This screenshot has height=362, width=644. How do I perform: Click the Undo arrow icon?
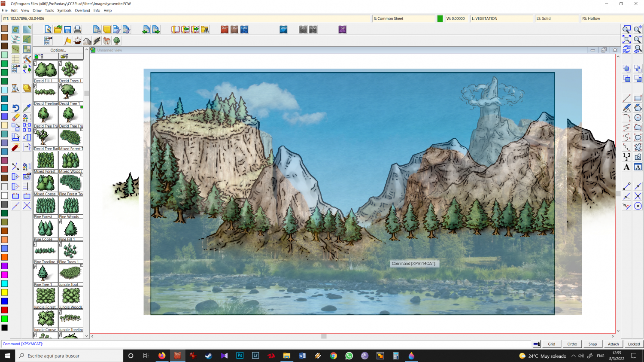point(15,108)
